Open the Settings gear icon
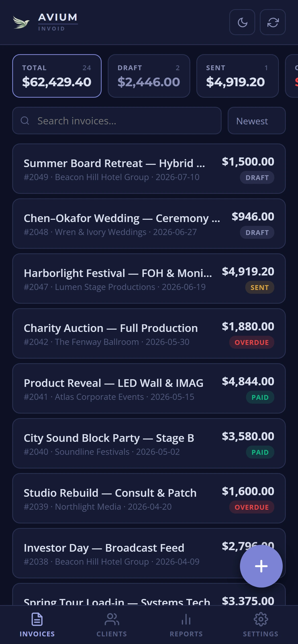The height and width of the screenshot is (644, 298). (261, 619)
